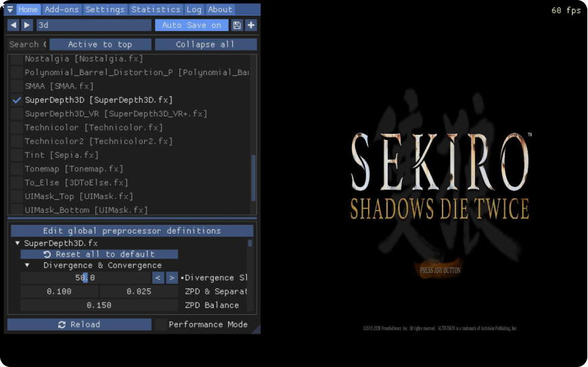Enable the UIMask_Top effect checkbox

16,196
